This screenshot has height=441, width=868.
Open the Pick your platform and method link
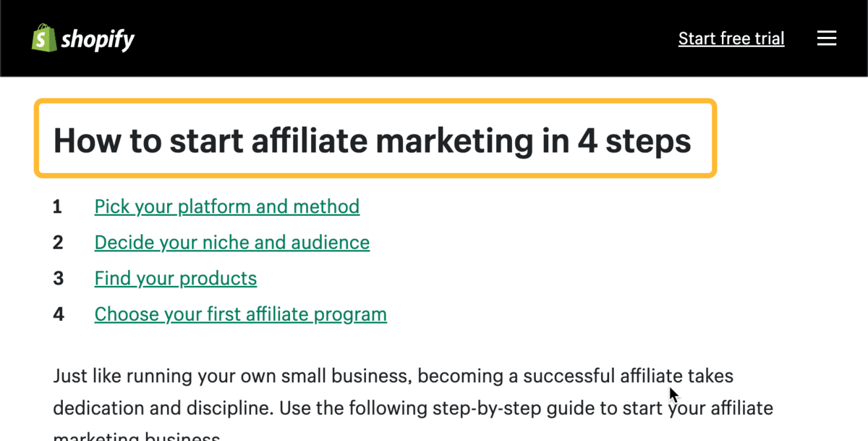226,206
